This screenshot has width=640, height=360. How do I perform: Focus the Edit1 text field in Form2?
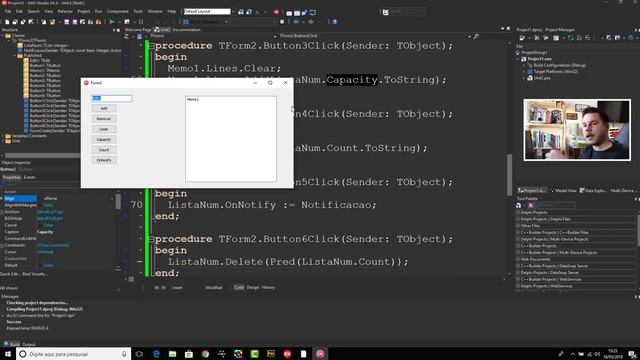pos(112,98)
